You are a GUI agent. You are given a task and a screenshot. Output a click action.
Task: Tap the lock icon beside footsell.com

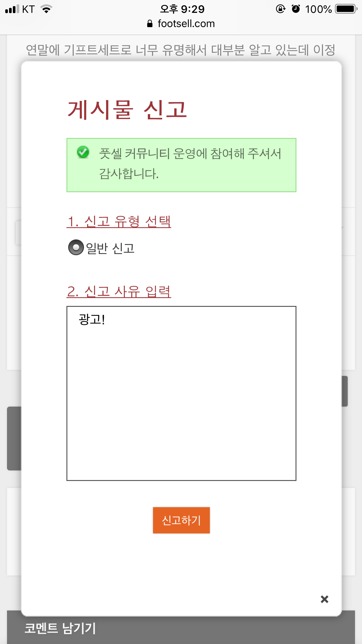[x=150, y=24]
